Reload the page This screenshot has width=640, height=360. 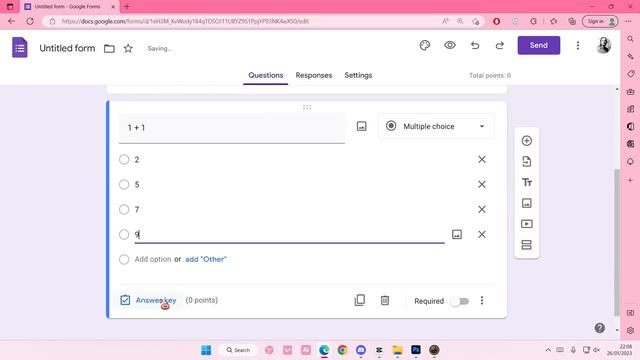[x=30, y=21]
